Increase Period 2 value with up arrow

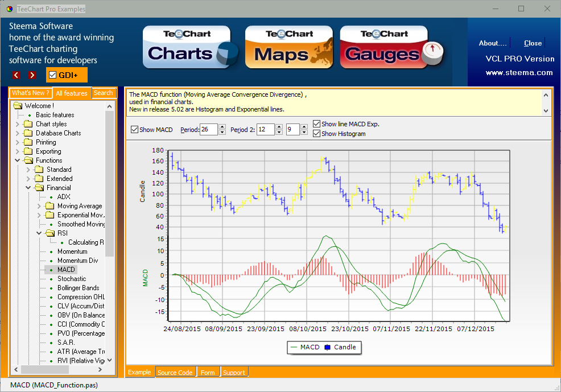click(x=279, y=127)
